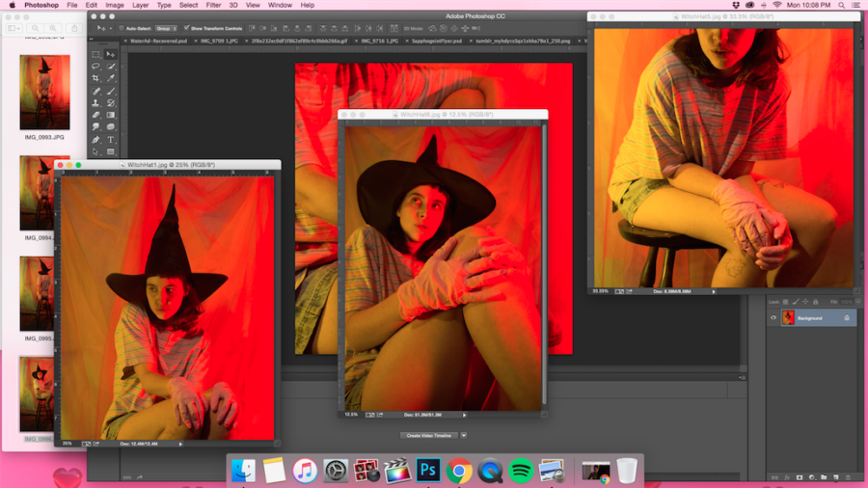Select the Rectangular Marquee tool
The width and height of the screenshot is (868, 488).
pyautogui.click(x=95, y=54)
